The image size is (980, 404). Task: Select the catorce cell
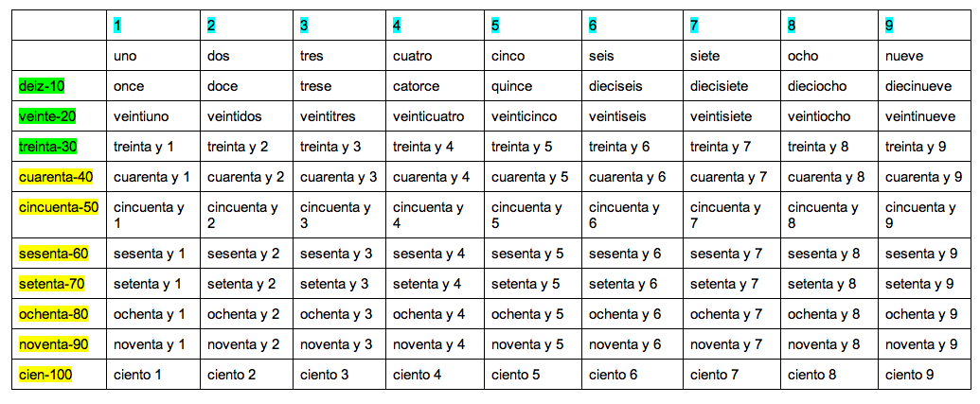click(416, 86)
